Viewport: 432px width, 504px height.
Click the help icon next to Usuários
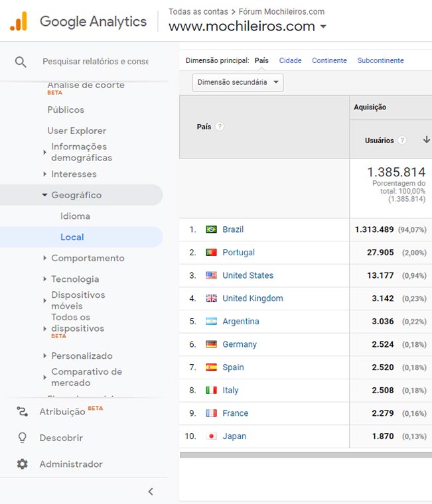pos(401,140)
